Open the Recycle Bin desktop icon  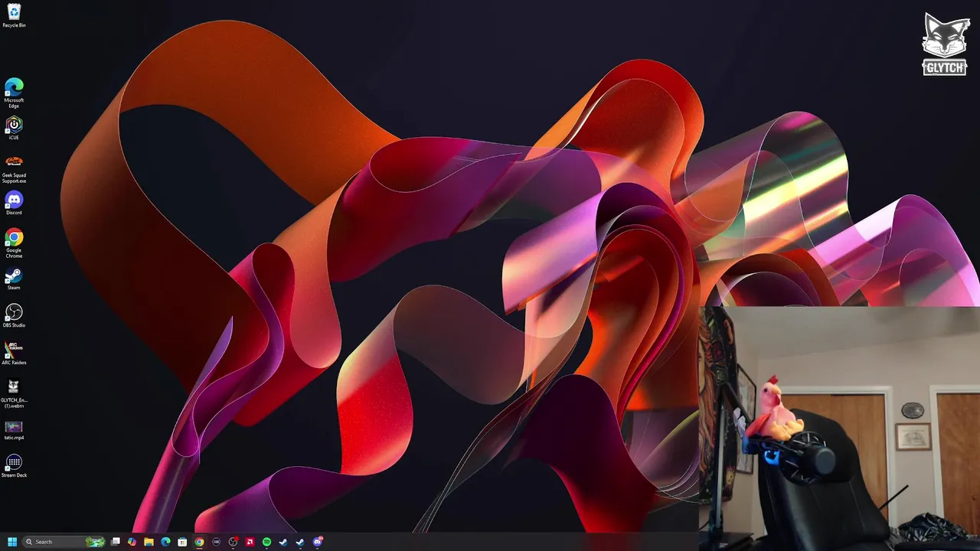click(x=14, y=15)
